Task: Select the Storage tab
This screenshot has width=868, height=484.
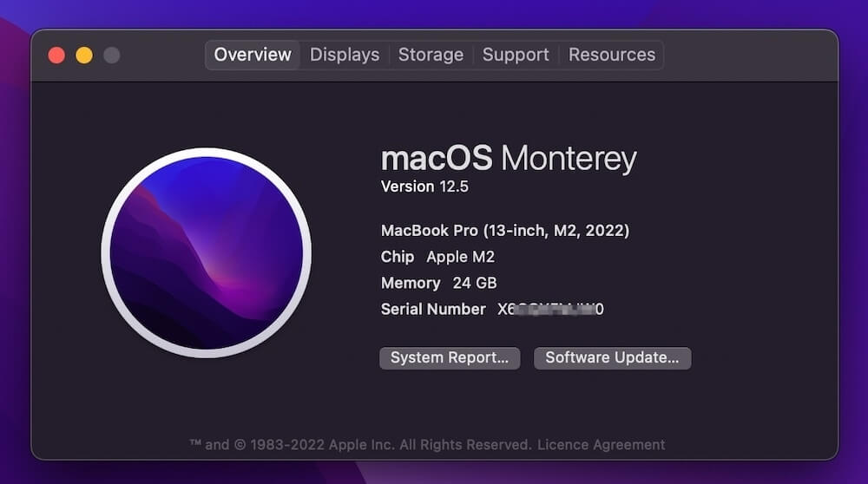Action: coord(431,55)
